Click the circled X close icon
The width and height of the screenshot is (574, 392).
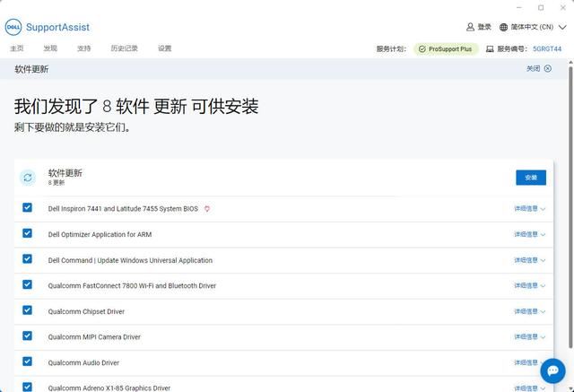[x=548, y=68]
